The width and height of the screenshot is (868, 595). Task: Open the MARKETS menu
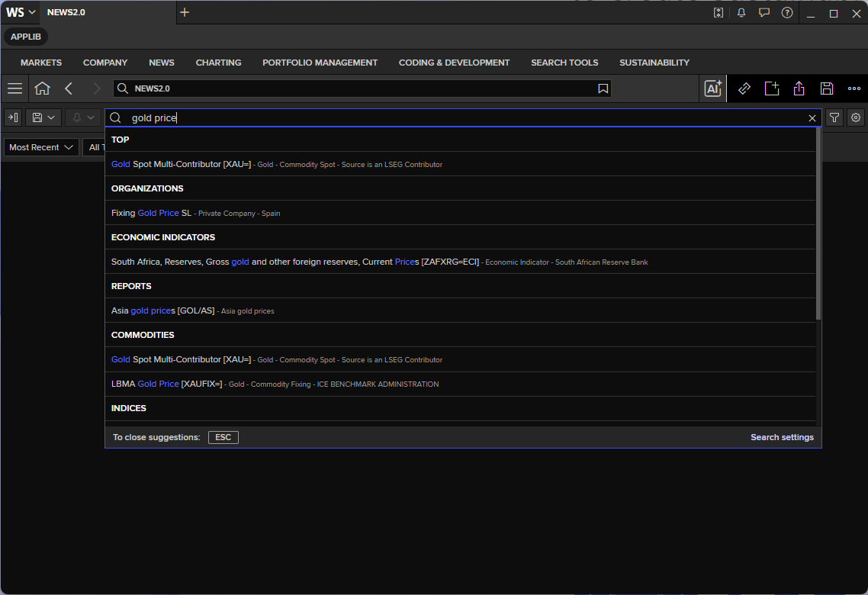(41, 63)
